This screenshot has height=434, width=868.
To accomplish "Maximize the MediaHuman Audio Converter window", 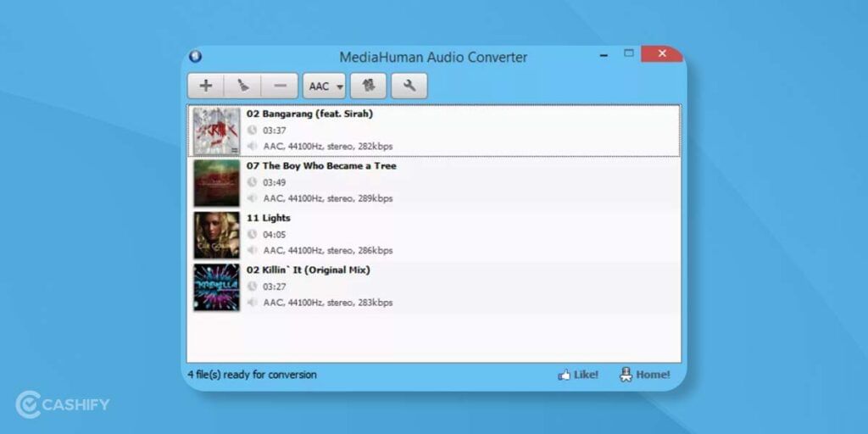I will coord(628,53).
